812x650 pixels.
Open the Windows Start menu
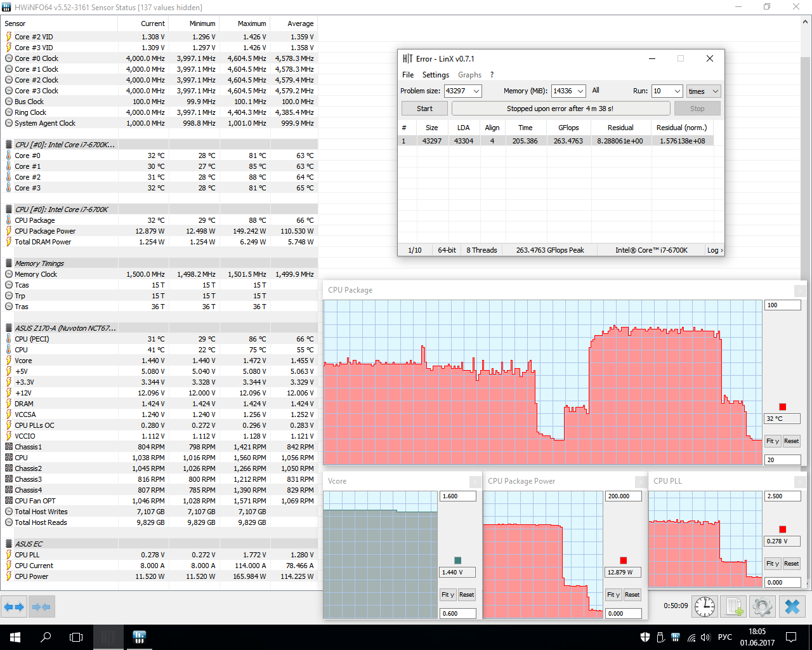15,637
